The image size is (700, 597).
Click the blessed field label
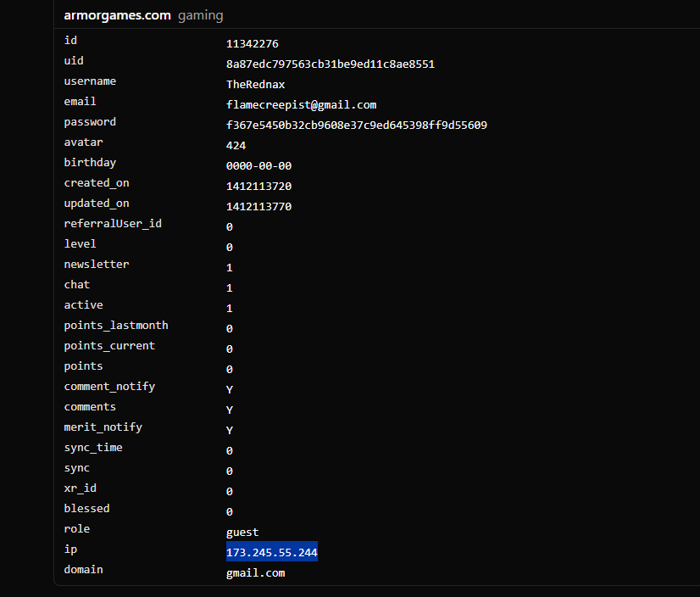[x=86, y=509]
